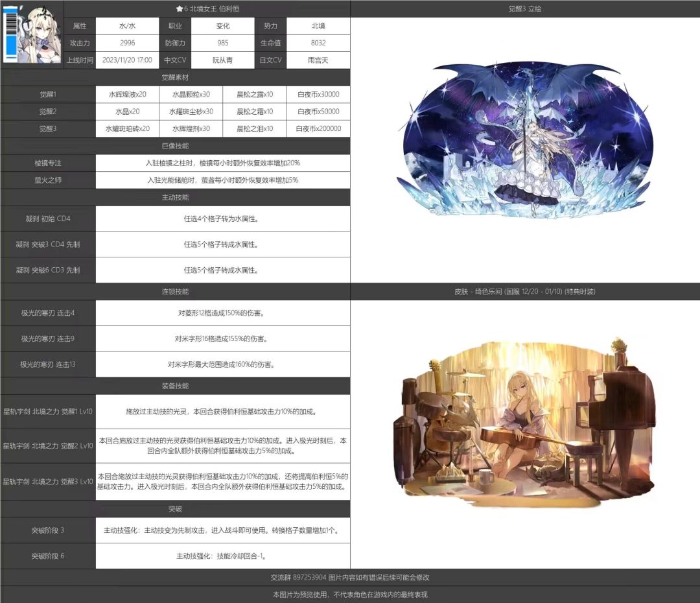
Task: Click the 主动技能 section header
Action: coord(175,197)
